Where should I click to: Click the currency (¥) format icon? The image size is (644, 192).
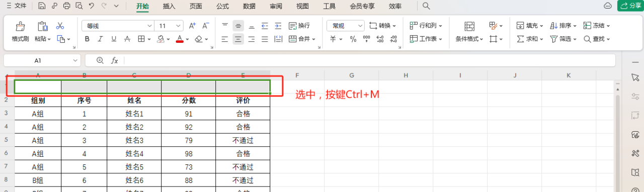coord(333,39)
